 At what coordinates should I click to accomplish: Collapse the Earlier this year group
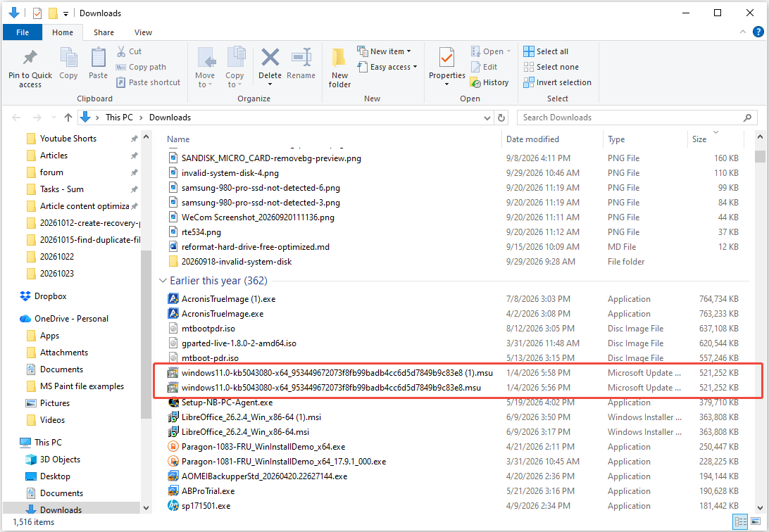(163, 281)
